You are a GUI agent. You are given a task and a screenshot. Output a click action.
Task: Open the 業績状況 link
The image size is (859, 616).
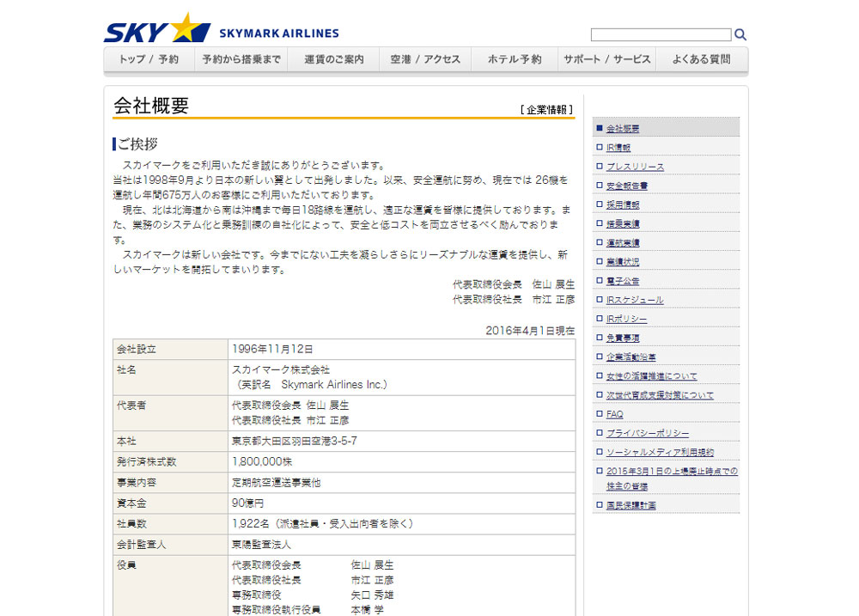tap(622, 262)
